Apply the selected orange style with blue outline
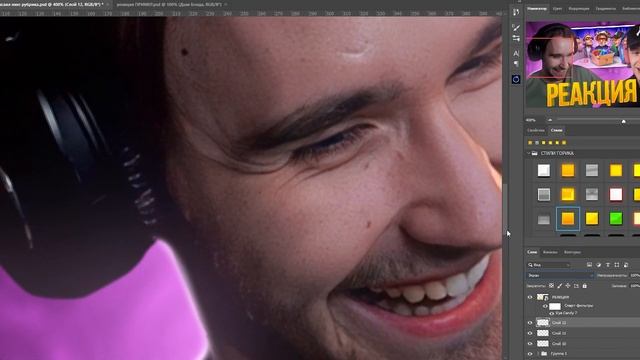Viewport: 640px width, 360px height. pos(568,219)
